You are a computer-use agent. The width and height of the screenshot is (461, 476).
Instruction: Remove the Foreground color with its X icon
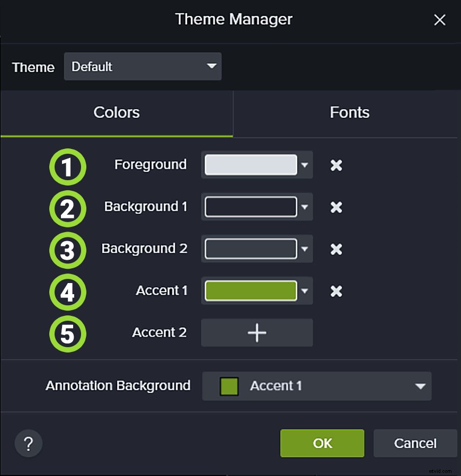336,165
